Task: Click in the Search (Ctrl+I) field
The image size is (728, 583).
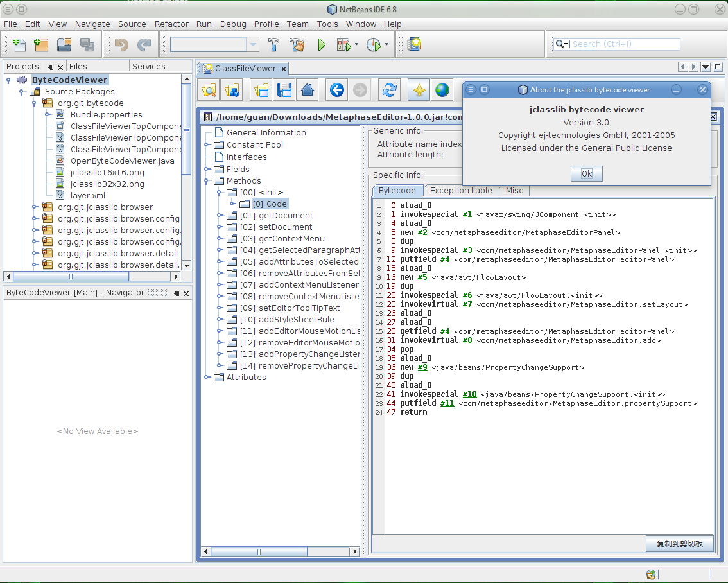Action: coord(625,44)
